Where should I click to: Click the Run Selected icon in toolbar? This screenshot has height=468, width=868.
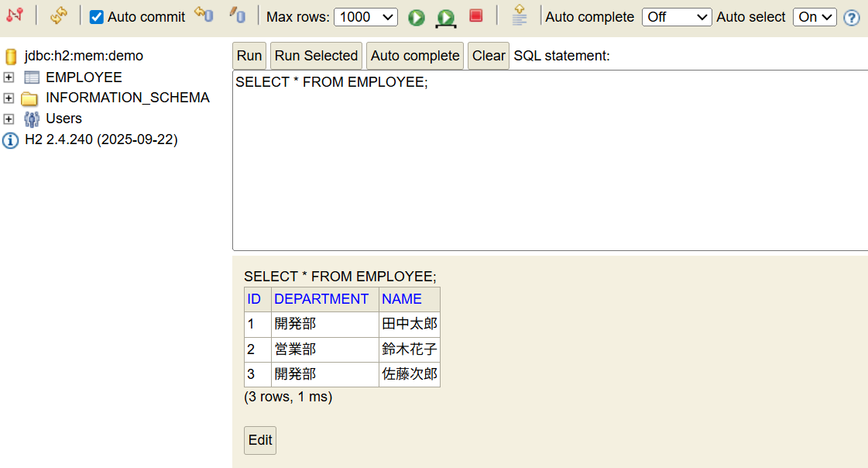(x=446, y=19)
